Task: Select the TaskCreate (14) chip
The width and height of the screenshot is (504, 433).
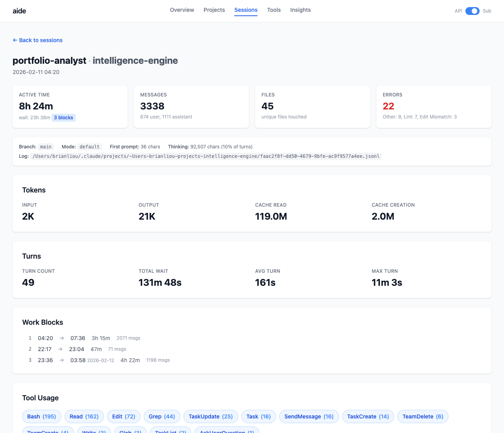Action: pos(368,416)
